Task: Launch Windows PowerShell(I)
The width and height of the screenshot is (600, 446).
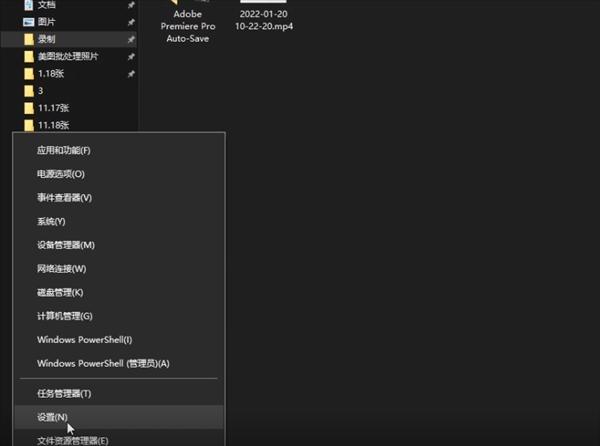Action: (119, 340)
